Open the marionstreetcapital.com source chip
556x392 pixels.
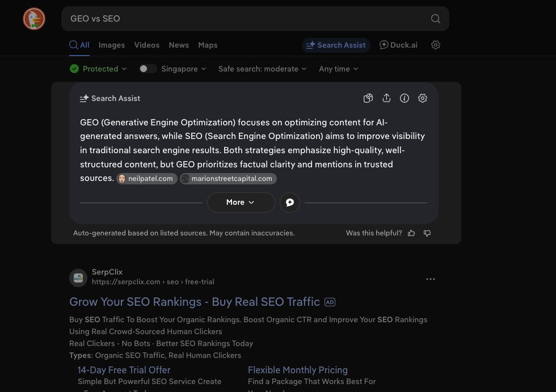point(228,179)
